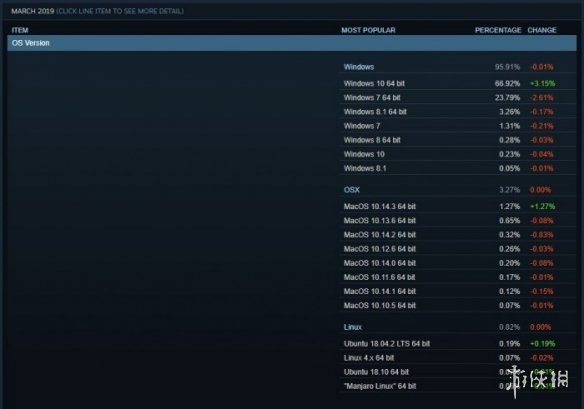Click the 0.82% Linux total percentage
This screenshot has height=409, width=584.
click(510, 327)
